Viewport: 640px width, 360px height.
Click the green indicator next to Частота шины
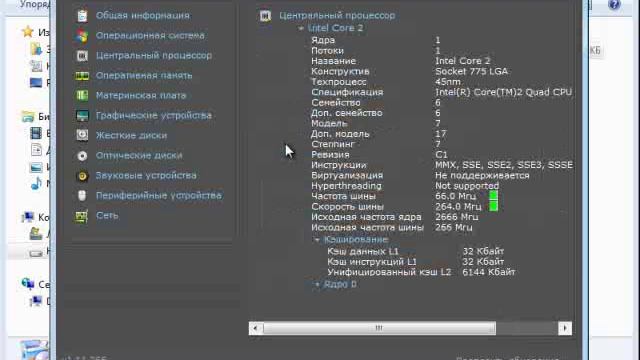[x=493, y=196]
